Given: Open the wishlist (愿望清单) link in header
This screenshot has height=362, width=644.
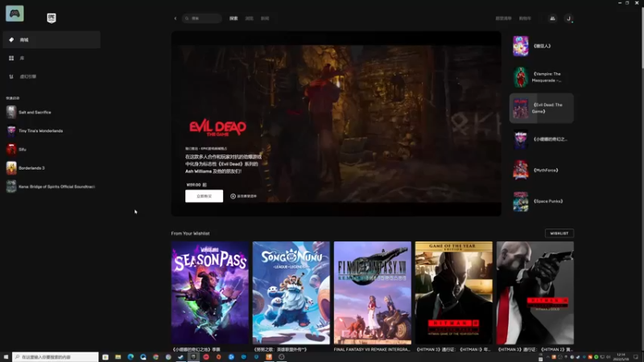Looking at the screenshot, I should click(504, 19).
